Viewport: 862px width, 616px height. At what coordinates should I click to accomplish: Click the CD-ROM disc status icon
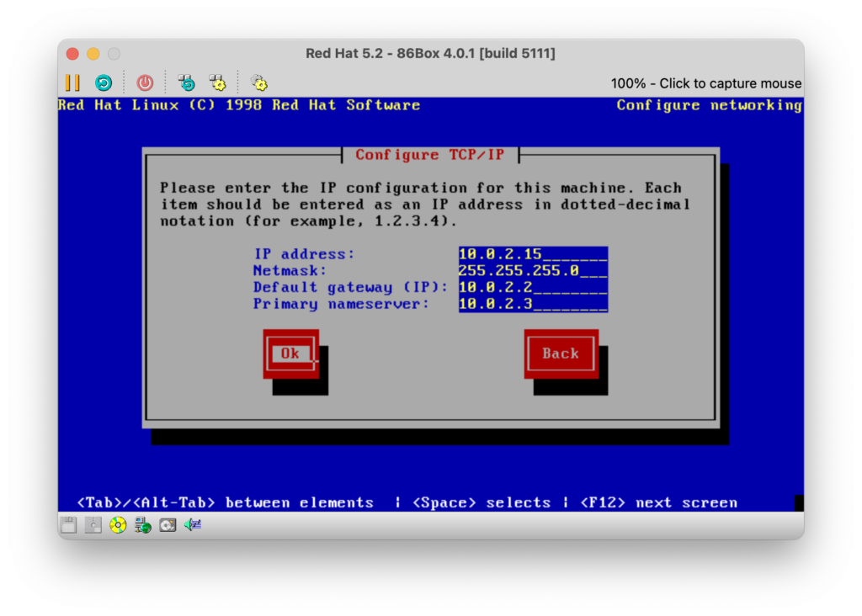pyautogui.click(x=118, y=525)
